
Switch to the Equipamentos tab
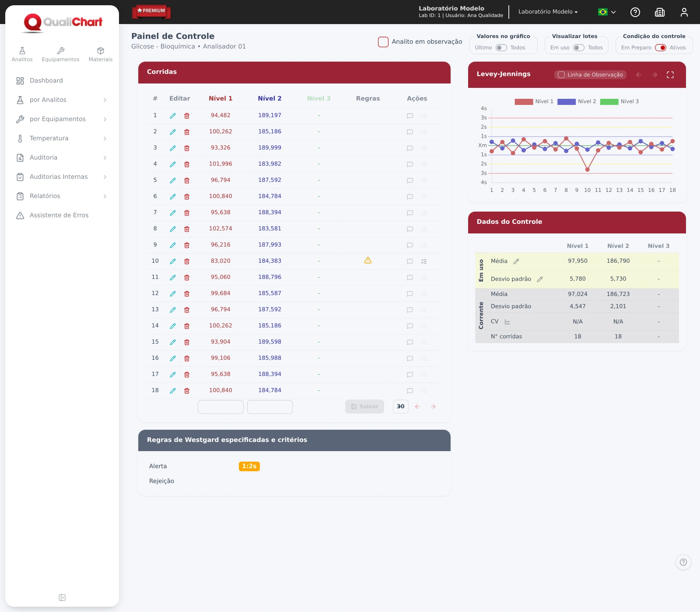pos(60,55)
